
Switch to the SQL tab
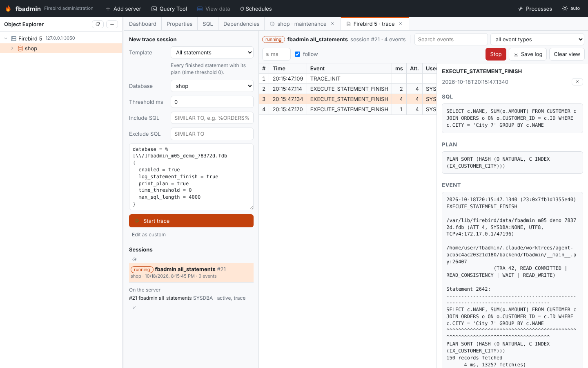(x=208, y=24)
